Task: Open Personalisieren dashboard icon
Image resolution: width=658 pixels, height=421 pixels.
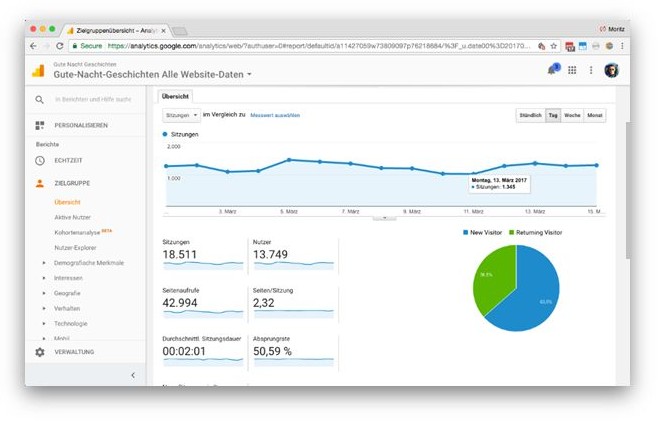Action: [40, 125]
